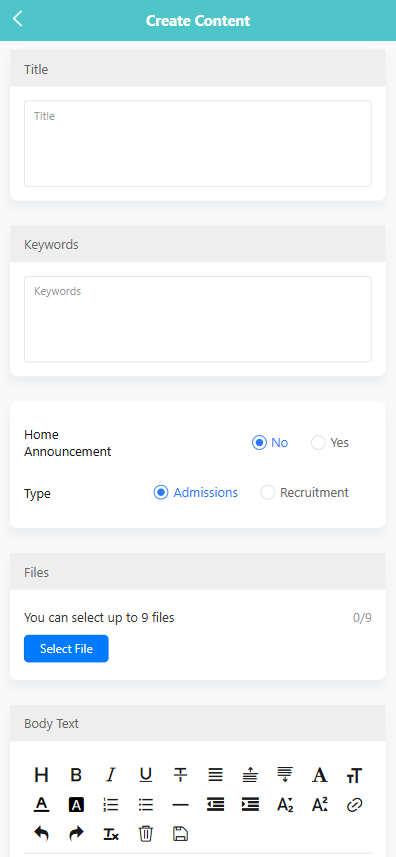Open text color picker
The image size is (396, 857).
click(x=42, y=805)
